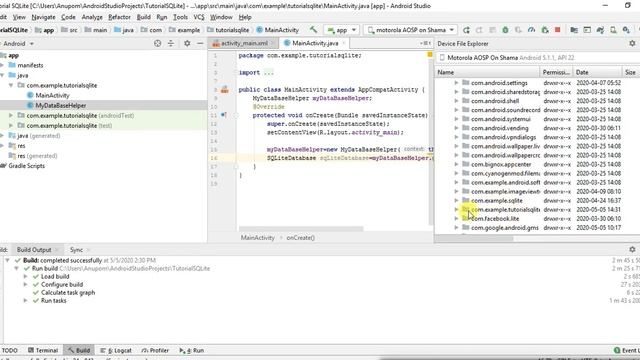Close the MainActivity.java tab
Image resolution: width=640 pixels, height=360 pixels.
coord(344,43)
